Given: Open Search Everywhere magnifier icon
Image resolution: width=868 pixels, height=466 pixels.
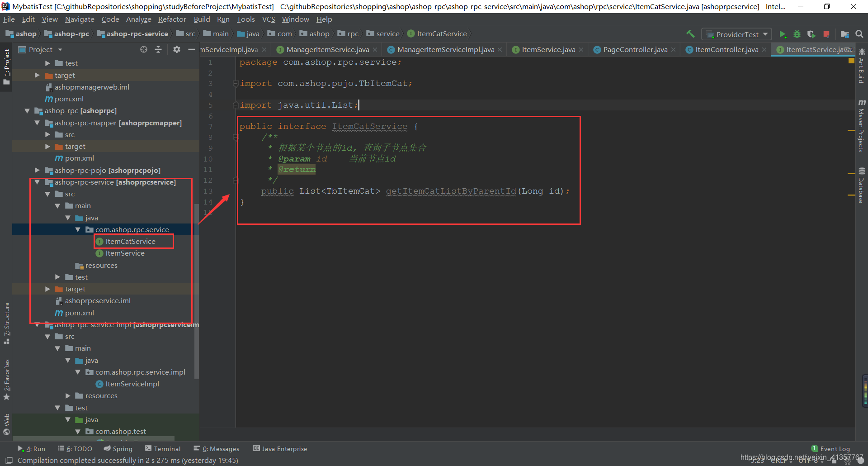Looking at the screenshot, I should point(859,34).
